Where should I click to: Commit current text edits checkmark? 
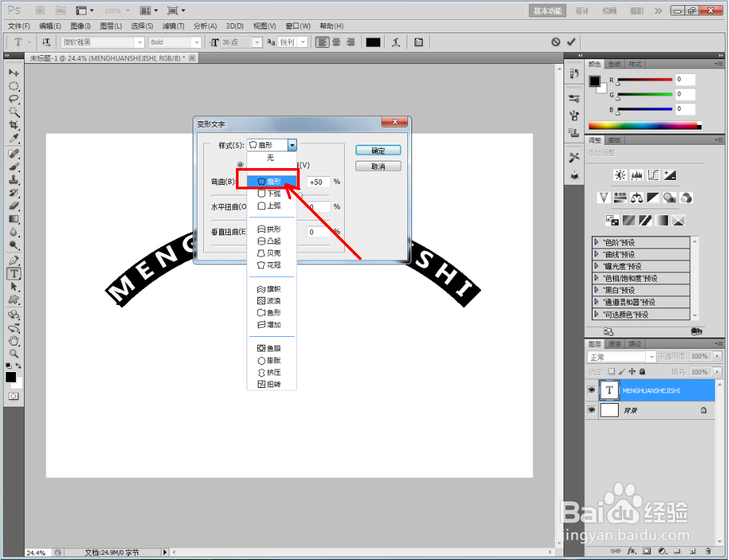coord(572,43)
